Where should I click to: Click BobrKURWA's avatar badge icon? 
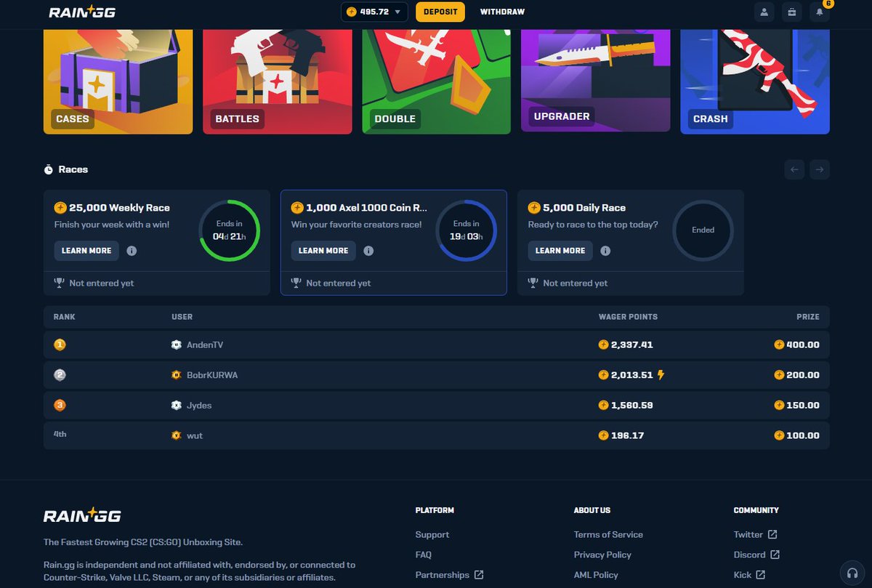click(x=176, y=375)
